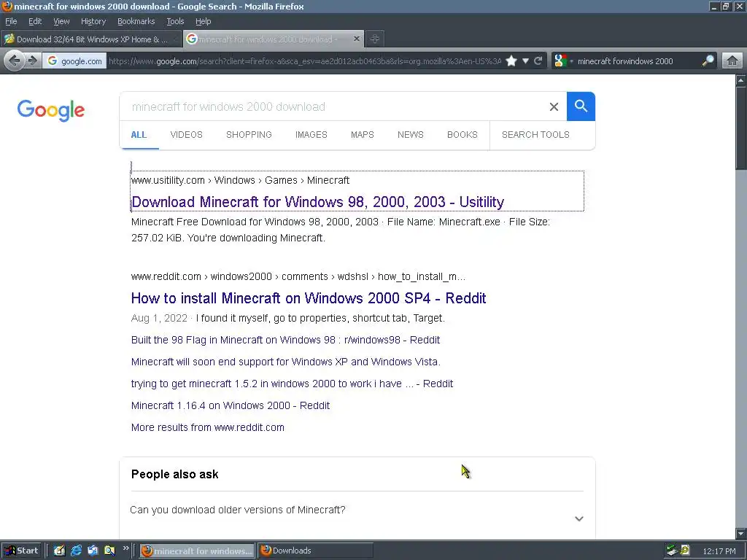747x560 pixels.
Task: Open trying to get minecraft 1.5.2 link
Action: (292, 384)
